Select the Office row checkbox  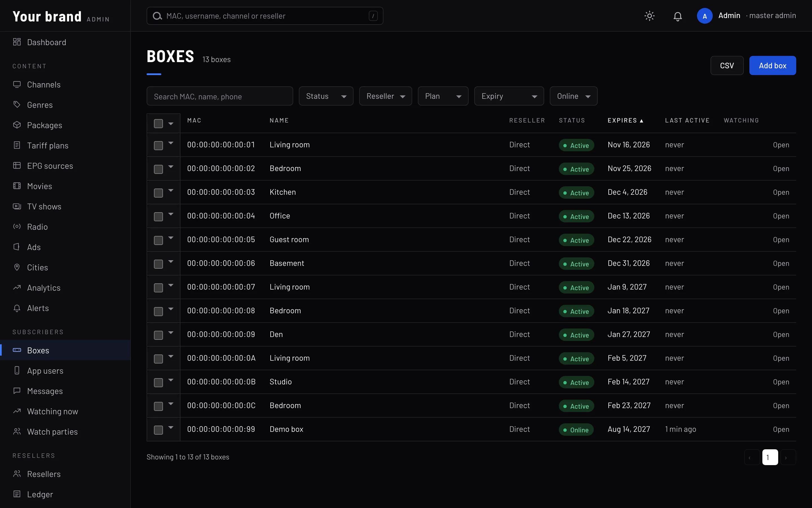pyautogui.click(x=158, y=217)
